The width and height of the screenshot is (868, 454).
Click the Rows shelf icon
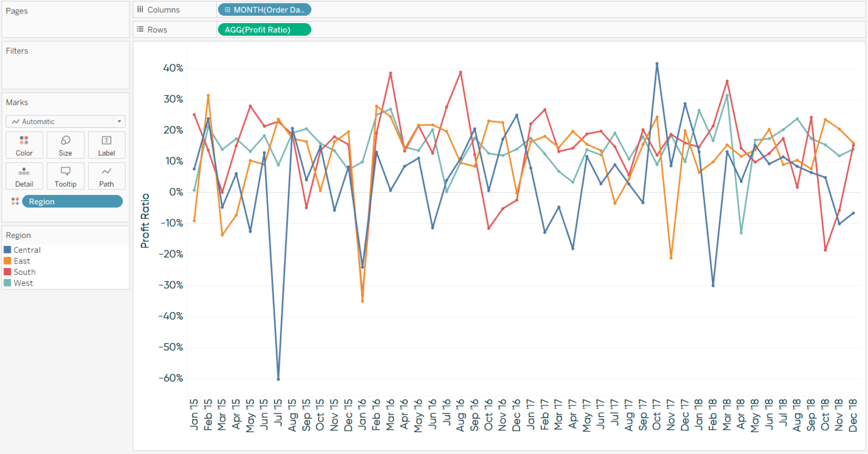[140, 29]
